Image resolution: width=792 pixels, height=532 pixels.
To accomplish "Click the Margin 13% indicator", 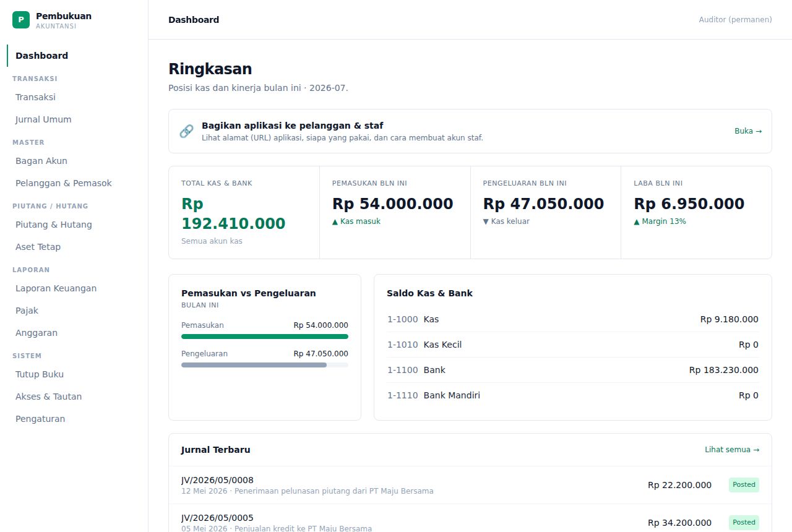I will point(660,221).
